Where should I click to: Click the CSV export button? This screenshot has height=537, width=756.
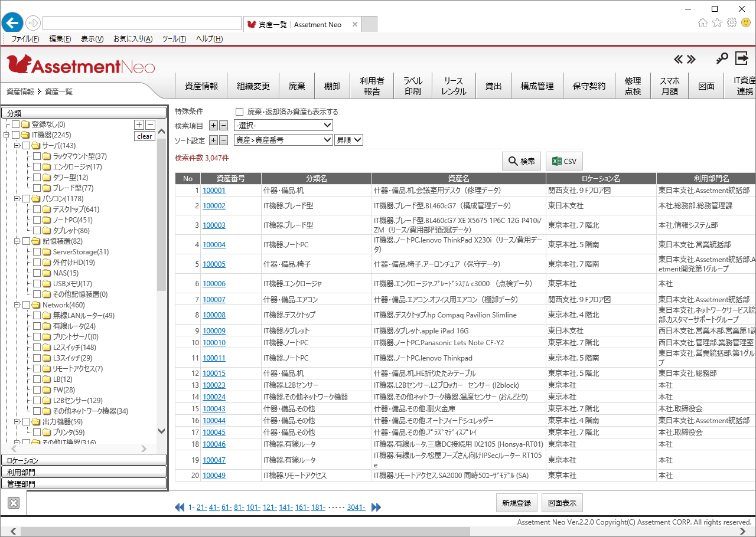click(564, 161)
